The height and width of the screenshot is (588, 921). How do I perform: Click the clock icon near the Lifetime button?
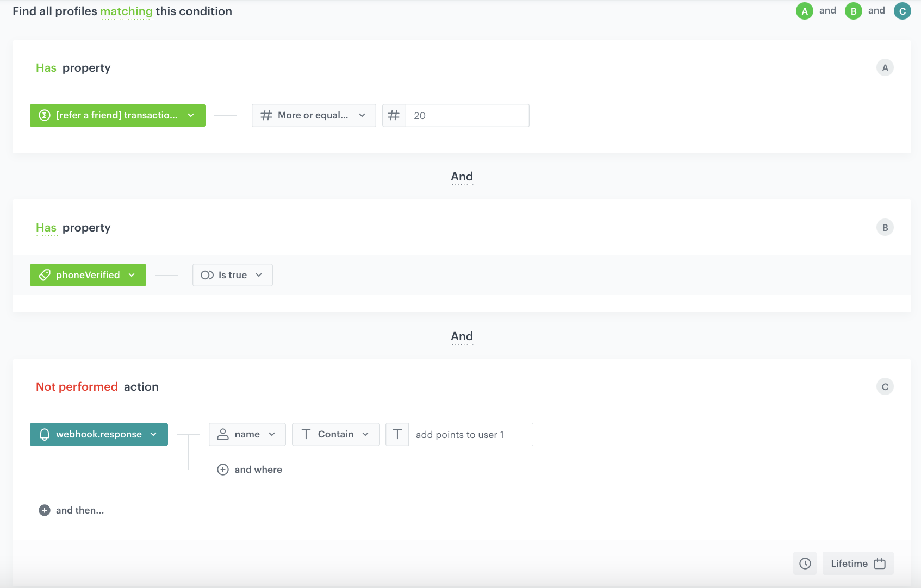pyautogui.click(x=804, y=564)
